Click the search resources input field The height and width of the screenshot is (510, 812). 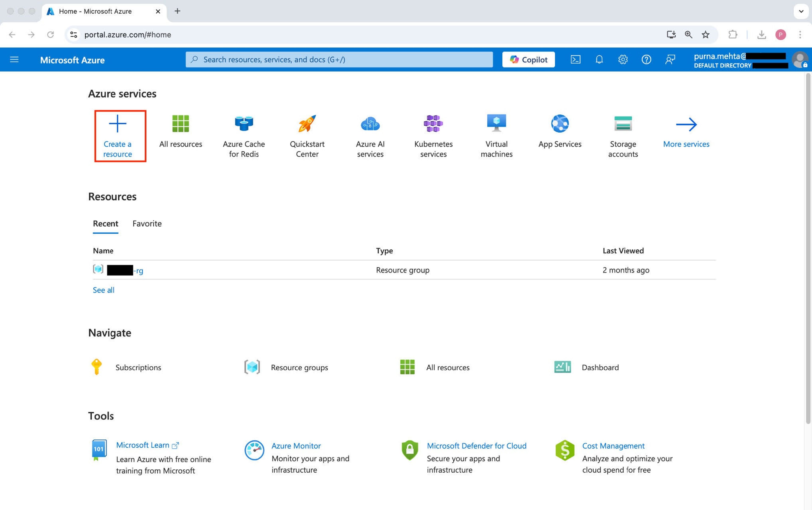(x=339, y=60)
